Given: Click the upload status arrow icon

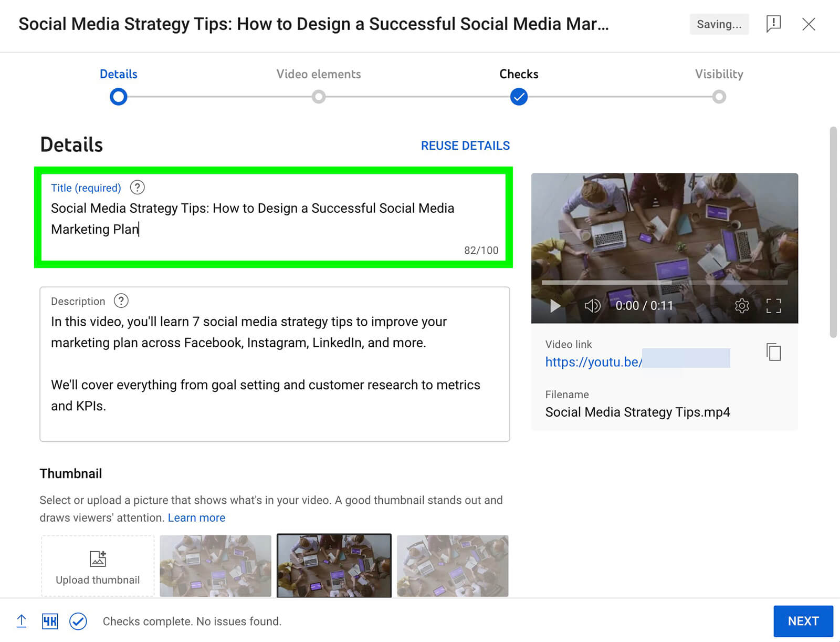Looking at the screenshot, I should coord(22,621).
